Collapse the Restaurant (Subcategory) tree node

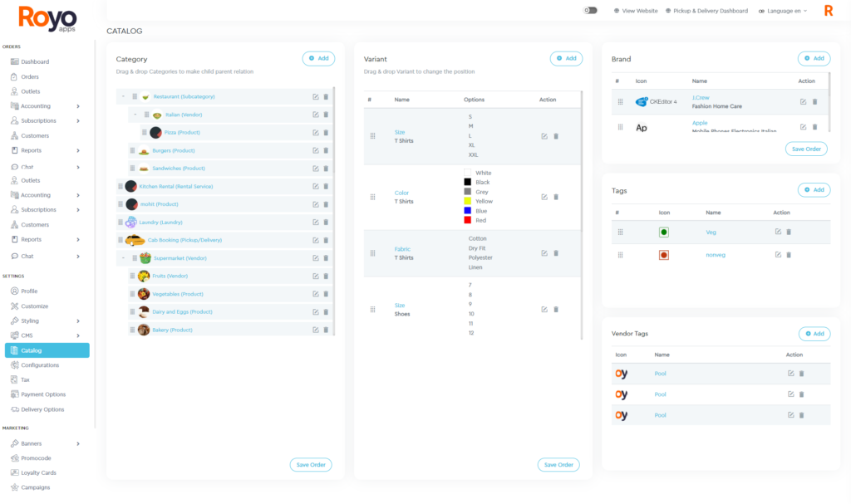[x=123, y=96]
